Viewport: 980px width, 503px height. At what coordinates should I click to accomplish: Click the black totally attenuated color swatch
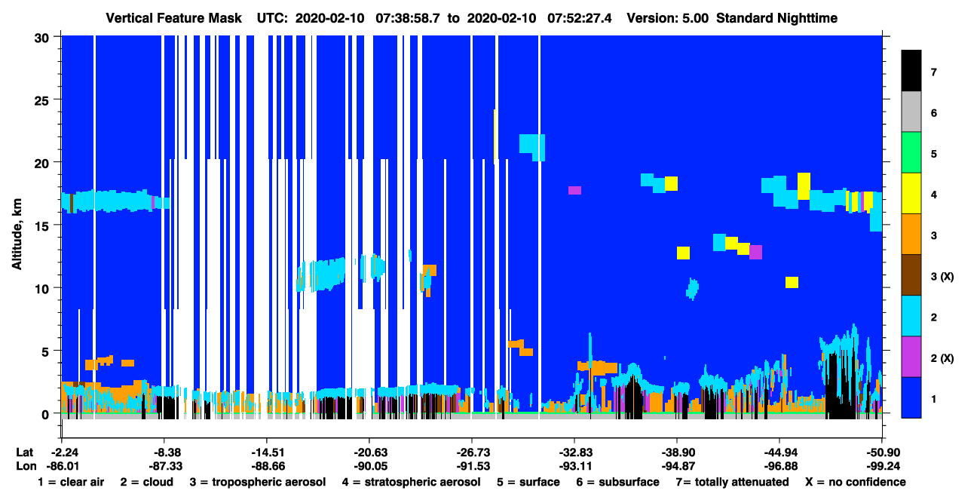pos(911,71)
